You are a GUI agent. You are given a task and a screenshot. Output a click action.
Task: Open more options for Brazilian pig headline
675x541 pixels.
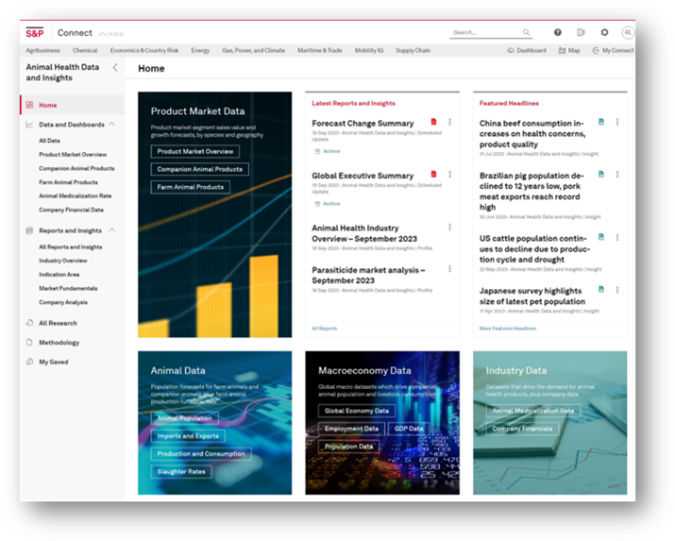[x=617, y=174]
